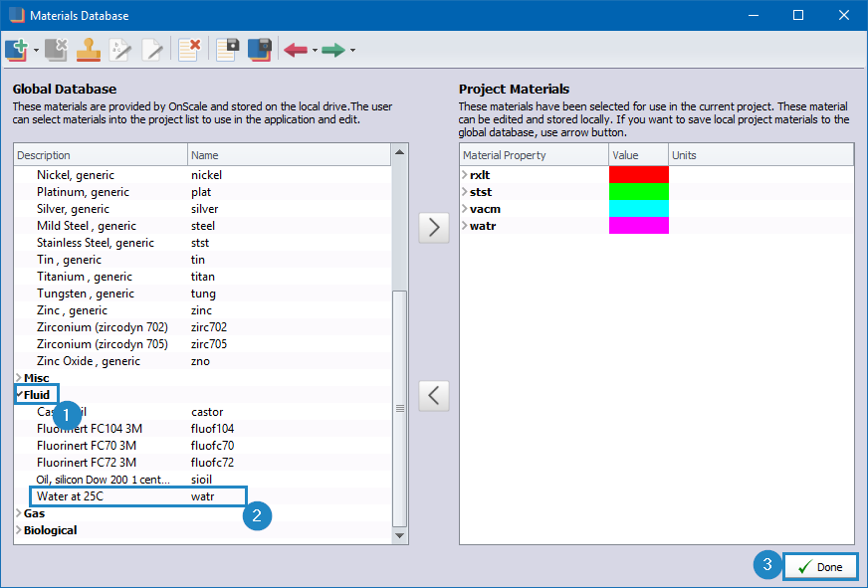
Task: Select the Tin, generic row
Action: pyautogui.click(x=203, y=260)
